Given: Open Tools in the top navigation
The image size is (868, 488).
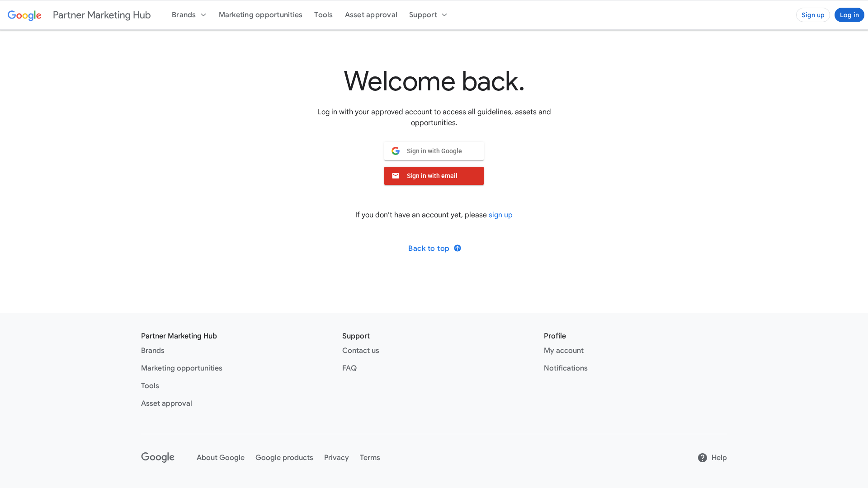Looking at the screenshot, I should pos(323,15).
